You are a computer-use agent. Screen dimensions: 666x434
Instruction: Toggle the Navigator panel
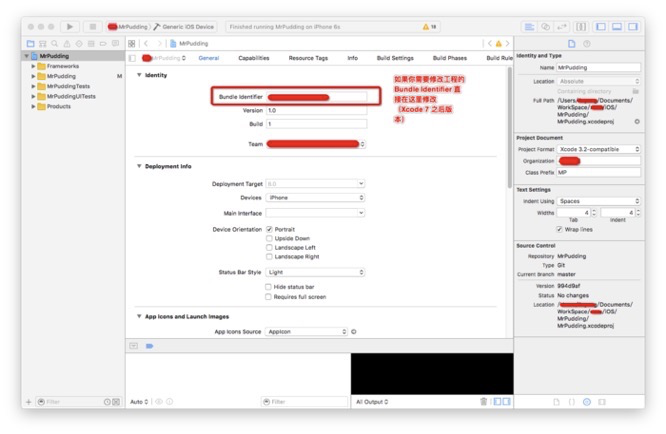[601, 27]
